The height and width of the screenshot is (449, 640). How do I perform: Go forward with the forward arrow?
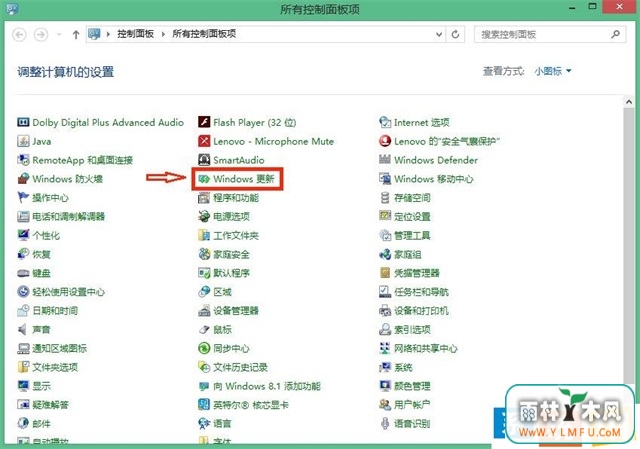(41, 35)
